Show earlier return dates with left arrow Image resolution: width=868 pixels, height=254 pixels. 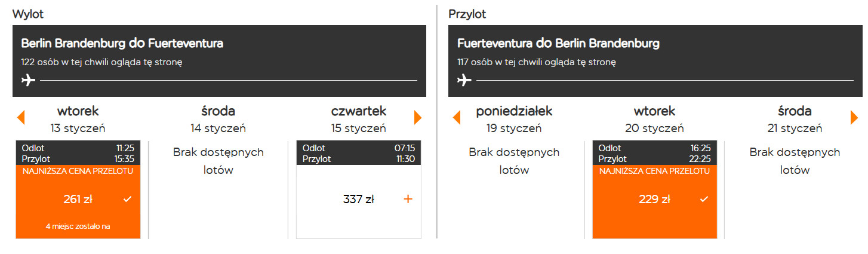pos(457,118)
